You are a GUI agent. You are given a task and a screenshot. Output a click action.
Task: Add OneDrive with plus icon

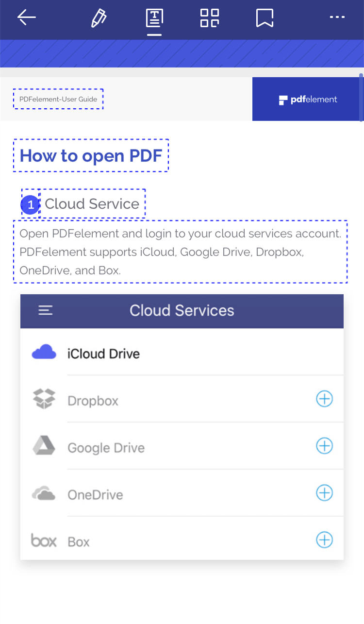coord(324,493)
